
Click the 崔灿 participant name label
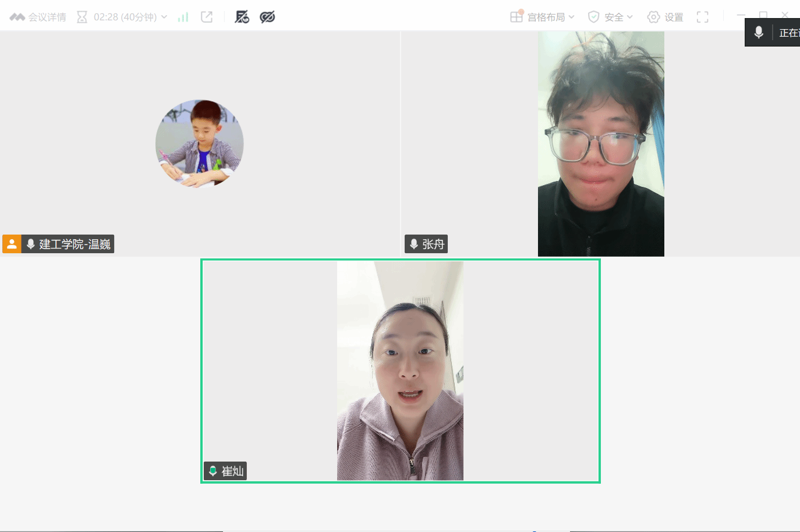pyautogui.click(x=232, y=471)
